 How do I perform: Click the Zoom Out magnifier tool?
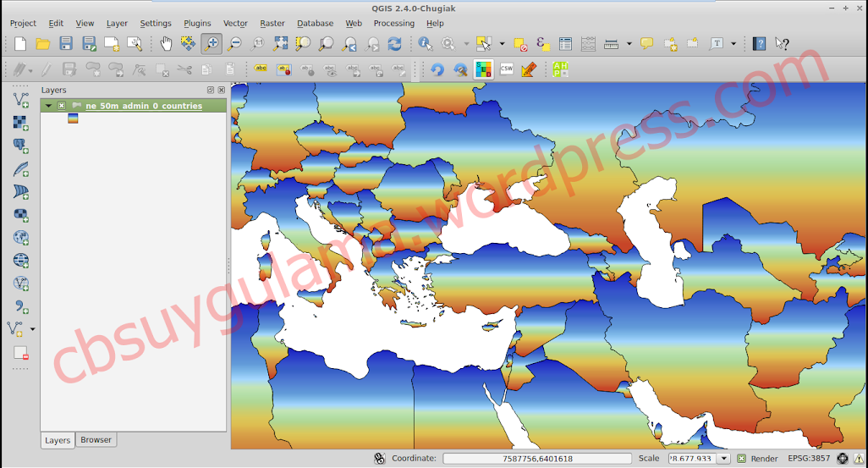coord(234,43)
